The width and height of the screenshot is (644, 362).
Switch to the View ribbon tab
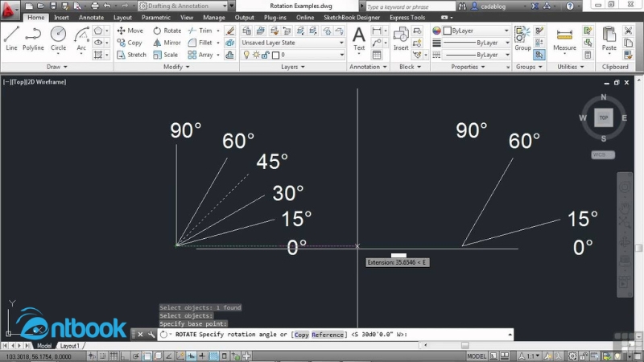(187, 17)
